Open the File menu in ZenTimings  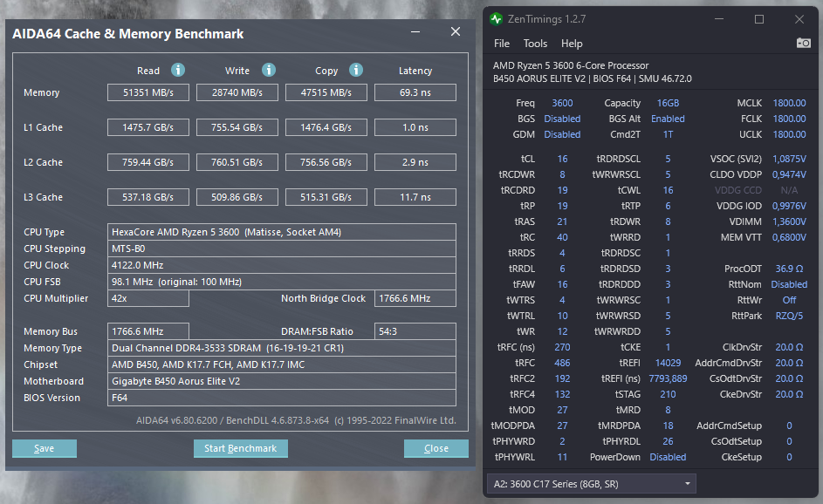pos(502,44)
